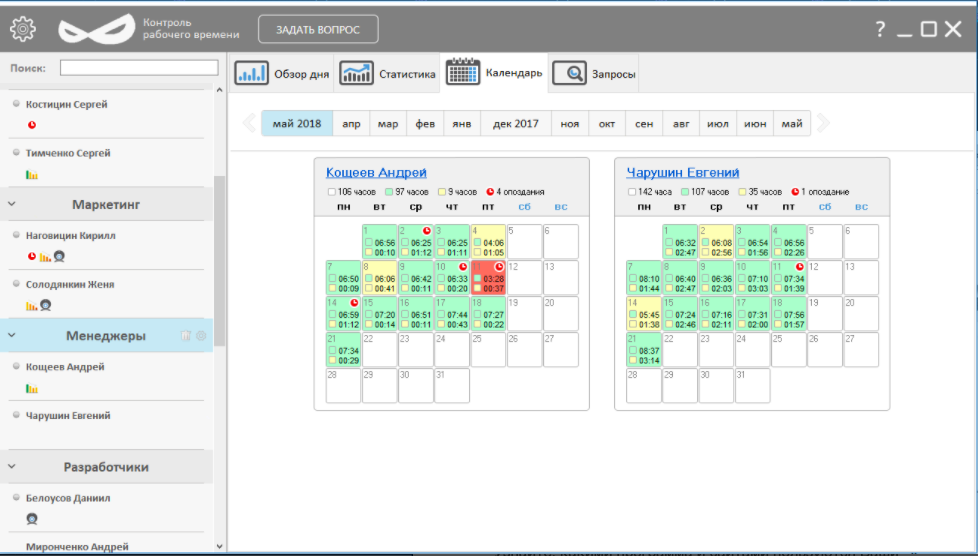The height and width of the screenshot is (556, 978).
Task: Collapse the Маркетинг group
Action: 12,204
